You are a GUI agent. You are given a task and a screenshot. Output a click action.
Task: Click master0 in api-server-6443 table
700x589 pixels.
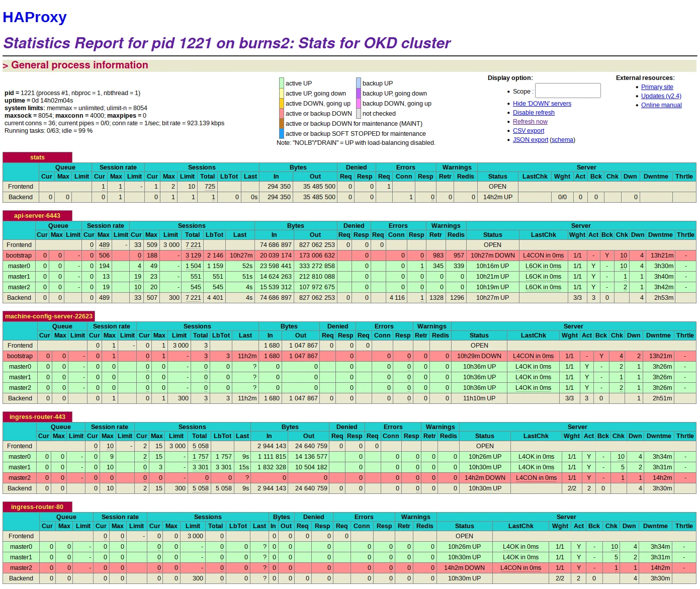pyautogui.click(x=19, y=266)
